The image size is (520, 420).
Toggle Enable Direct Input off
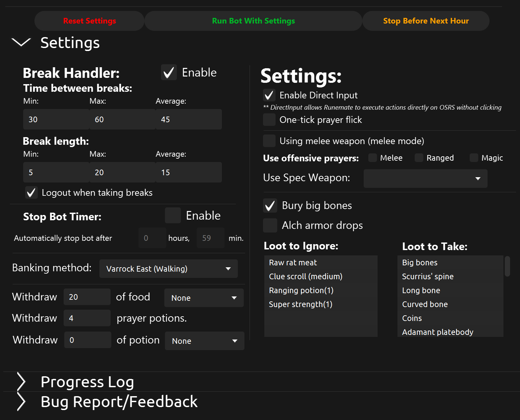tap(269, 95)
